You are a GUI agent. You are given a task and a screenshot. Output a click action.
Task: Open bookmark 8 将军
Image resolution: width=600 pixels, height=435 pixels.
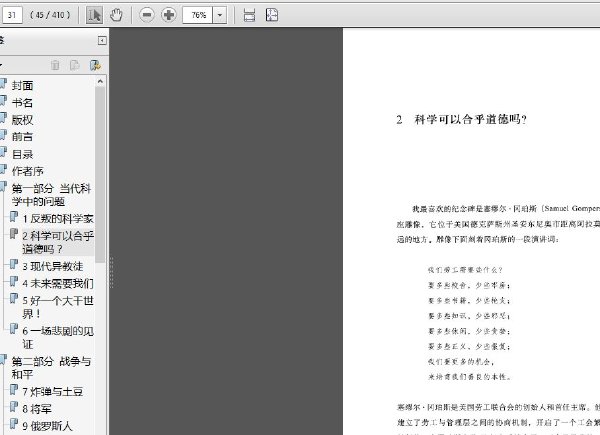pos(37,409)
